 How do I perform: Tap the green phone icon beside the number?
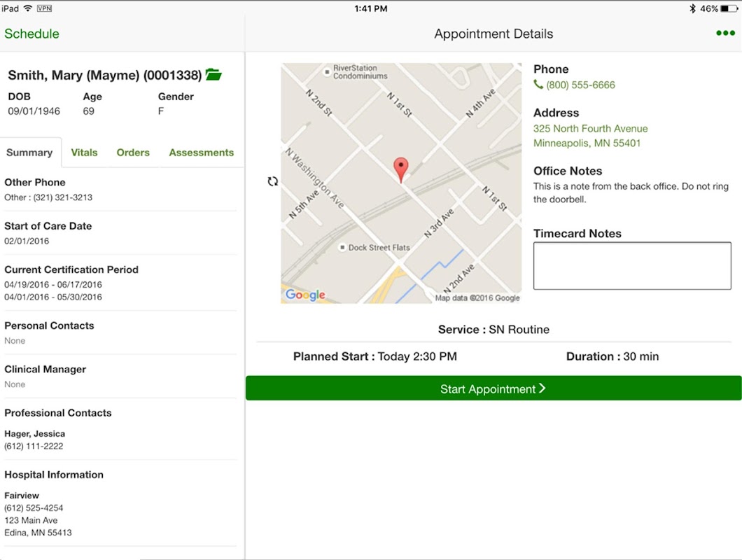(x=538, y=84)
